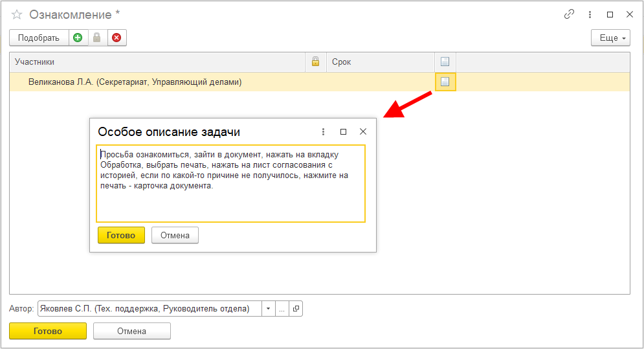Click the bottom Готово button of Ознакомление

coord(48,331)
